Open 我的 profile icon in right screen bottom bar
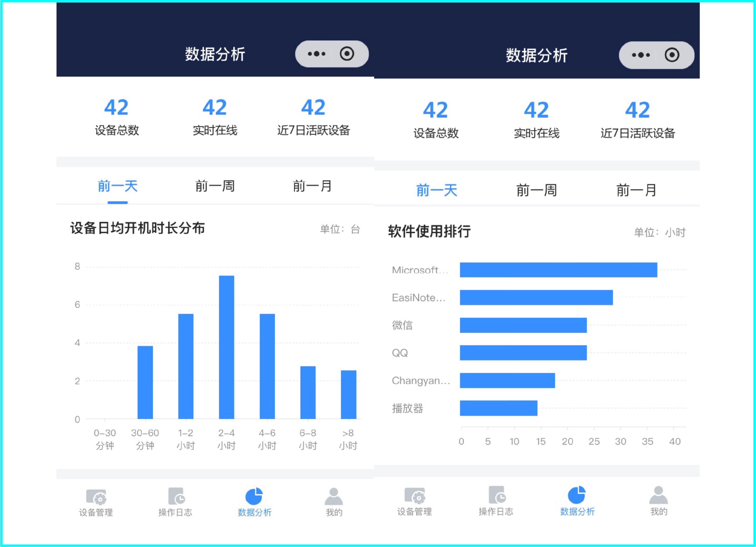The height and width of the screenshot is (547, 756). 658,495
